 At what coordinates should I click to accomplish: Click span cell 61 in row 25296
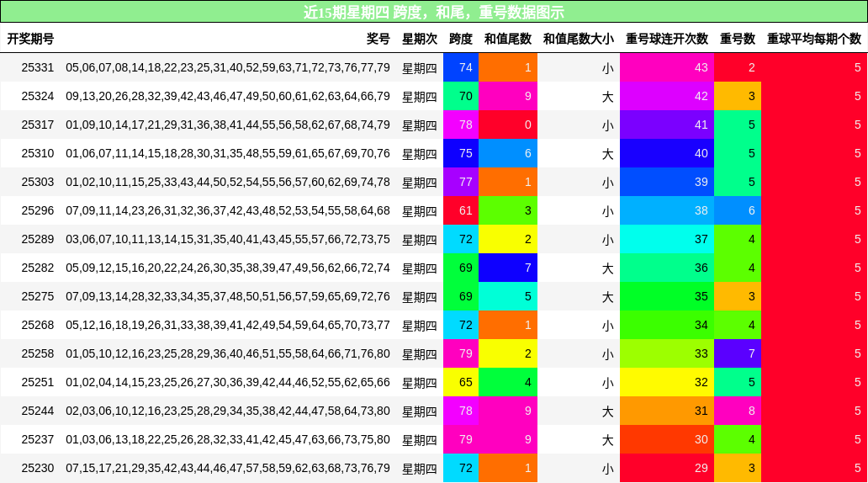pyautogui.click(x=461, y=210)
